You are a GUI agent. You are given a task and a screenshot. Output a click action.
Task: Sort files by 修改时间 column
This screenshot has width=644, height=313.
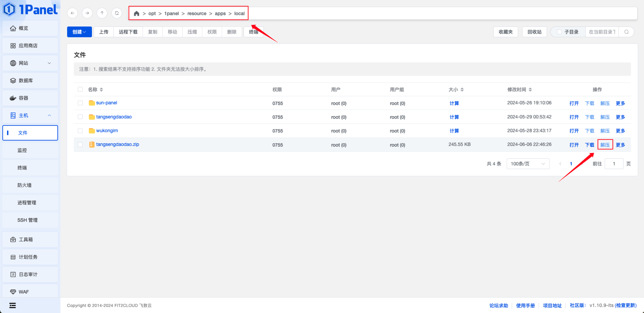[x=519, y=90]
